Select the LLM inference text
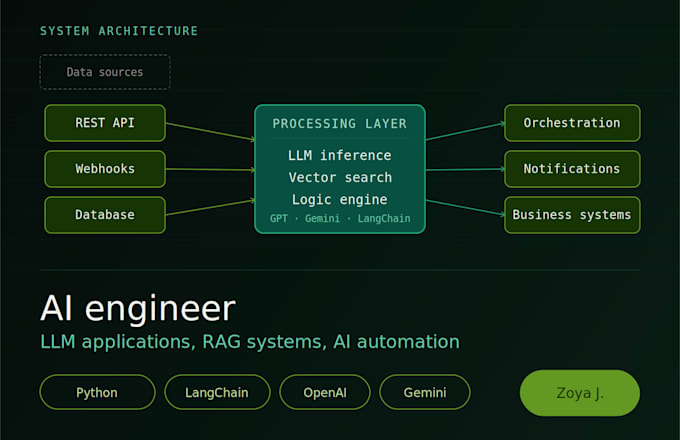The width and height of the screenshot is (680, 440). pyautogui.click(x=340, y=155)
